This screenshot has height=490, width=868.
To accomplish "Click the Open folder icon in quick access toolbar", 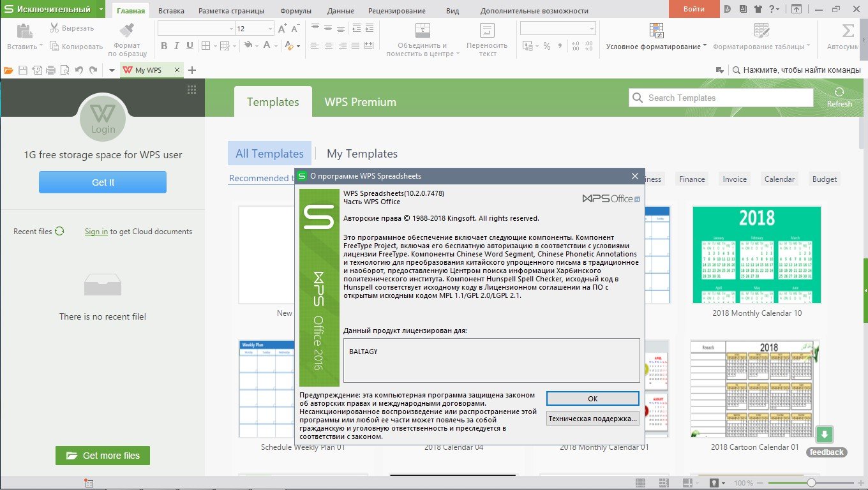I will 8,70.
